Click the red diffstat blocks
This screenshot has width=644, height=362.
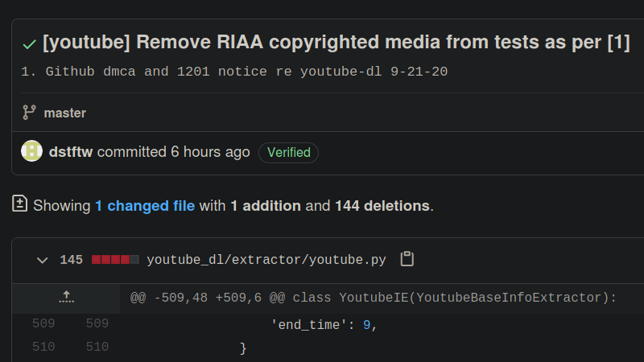(115, 260)
